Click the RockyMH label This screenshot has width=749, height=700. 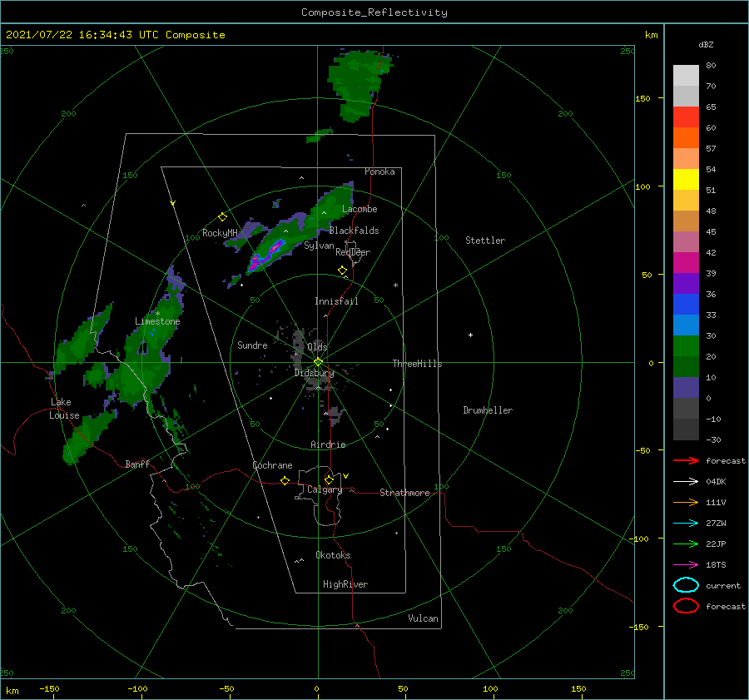[x=220, y=233]
